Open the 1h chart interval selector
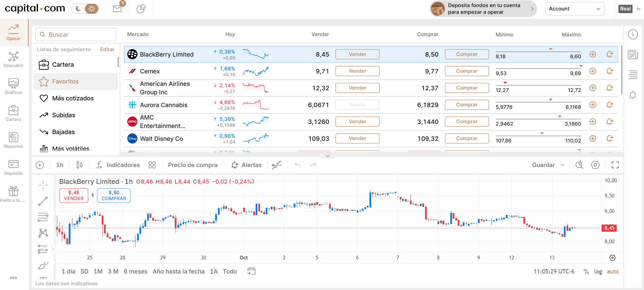The width and height of the screenshot is (644, 290). 60,165
